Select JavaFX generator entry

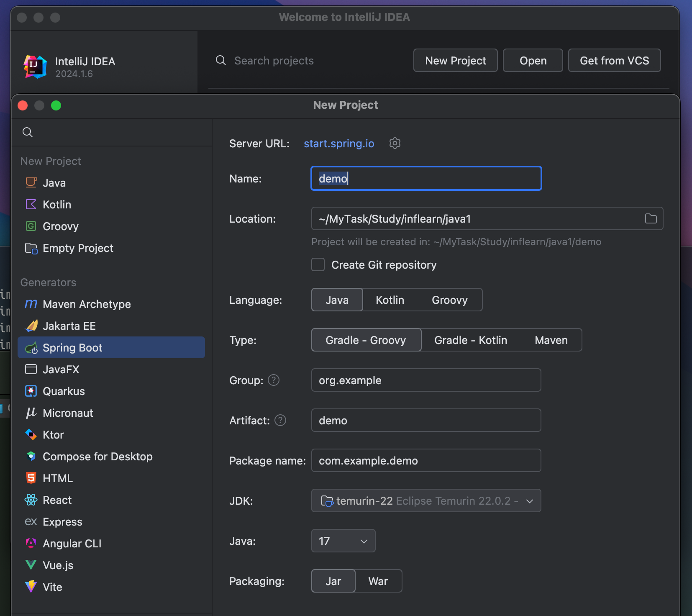(x=111, y=369)
